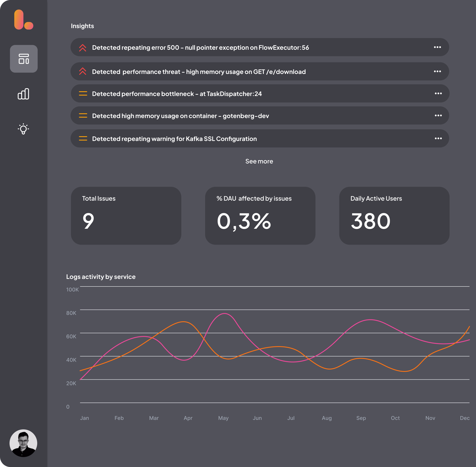476x467 pixels.
Task: Select the warning icon on TaskDispatcher bottleneck insight
Action: click(83, 93)
